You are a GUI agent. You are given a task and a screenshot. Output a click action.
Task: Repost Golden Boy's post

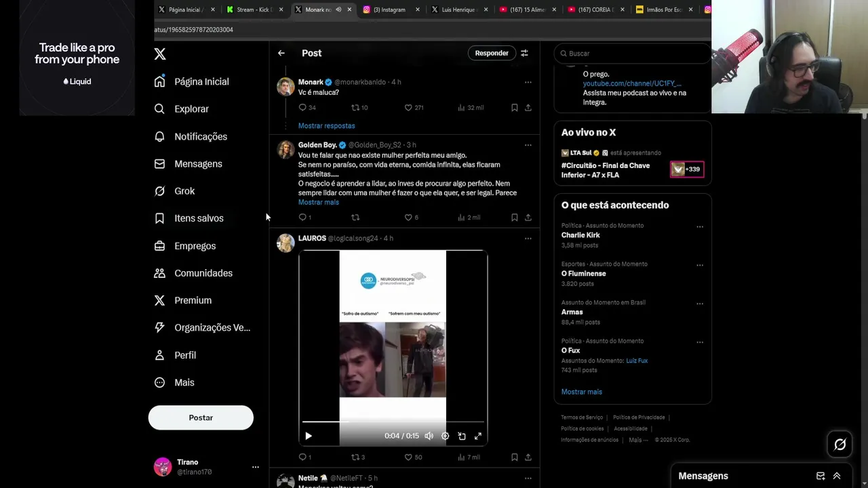coord(355,217)
